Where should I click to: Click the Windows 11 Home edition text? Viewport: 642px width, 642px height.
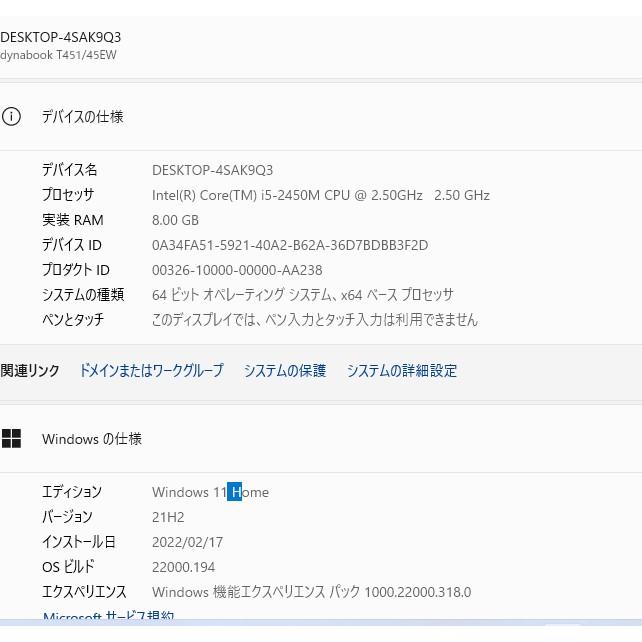(210, 492)
